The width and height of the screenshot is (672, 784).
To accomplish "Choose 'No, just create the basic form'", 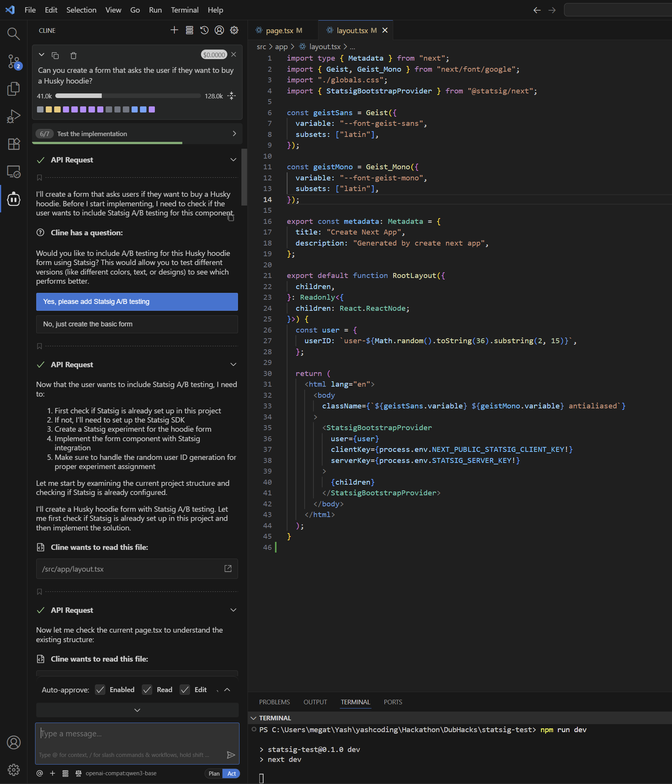I will tap(137, 324).
